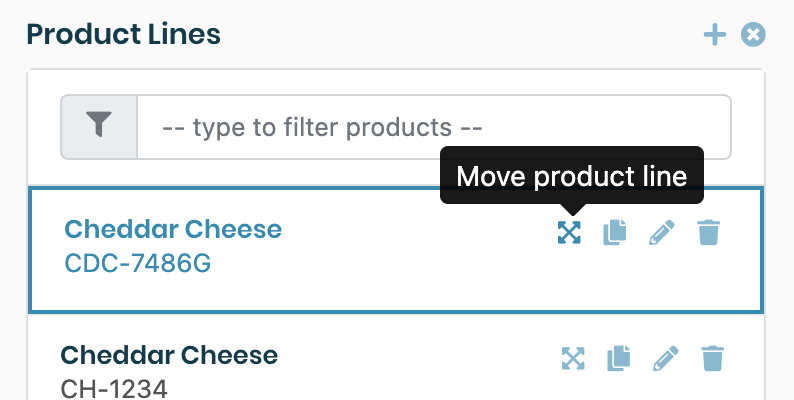Open the Cheddar Cheese name above CDC-7486G
794x400 pixels.
pos(173,229)
